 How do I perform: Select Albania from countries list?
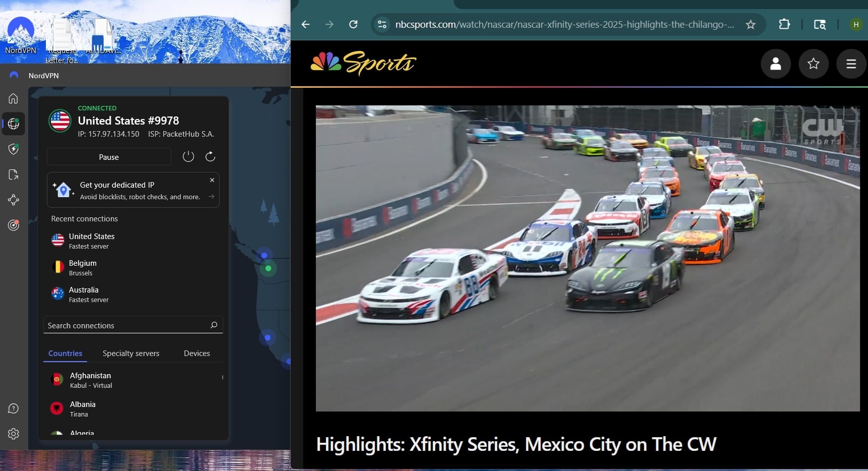[x=83, y=408]
